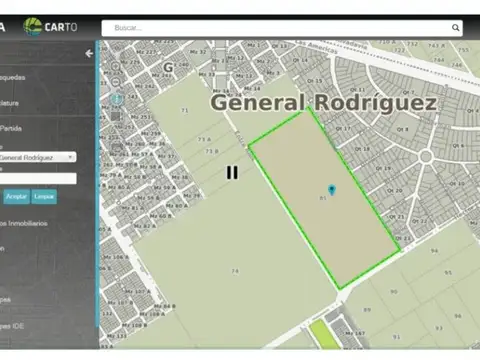Click the blue location pin on parcel
Viewport: 480px width, 360px height.
331,190
